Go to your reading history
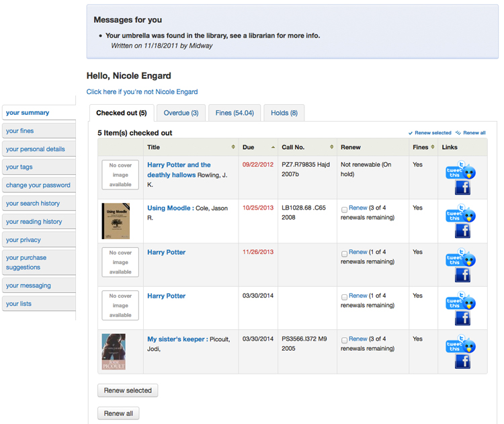 point(34,222)
